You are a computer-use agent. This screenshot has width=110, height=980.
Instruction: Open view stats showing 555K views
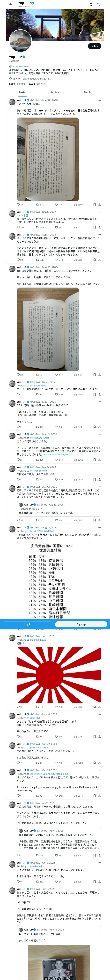click(79, 205)
